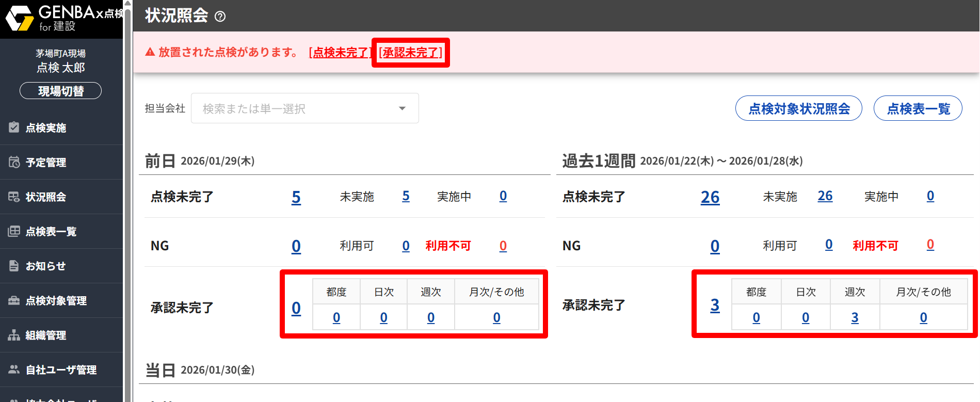Open 過去1週間 利用可 count 0 link
The height and width of the screenshot is (402, 980).
(829, 245)
